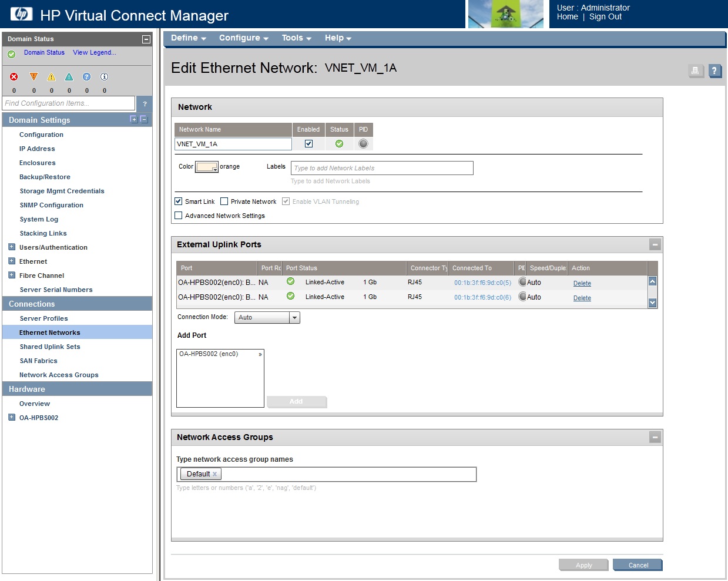The image size is (728, 581).
Task: Collapse all Domain Settings tree items
Action: (x=143, y=119)
